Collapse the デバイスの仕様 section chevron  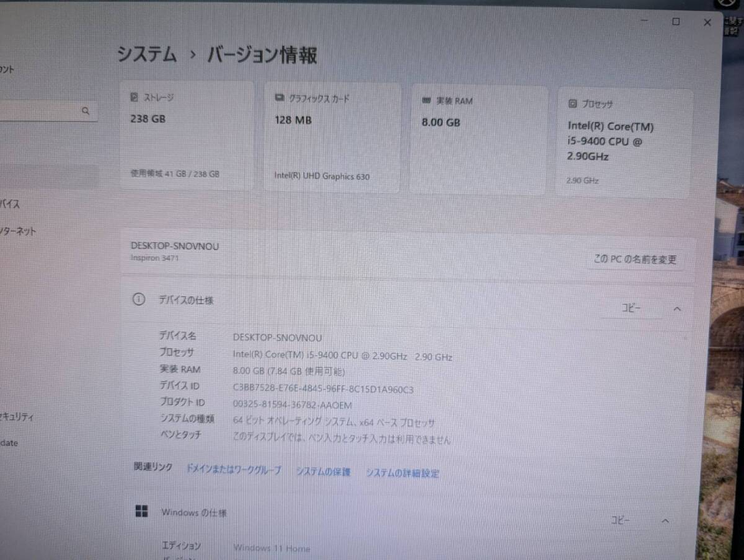(677, 308)
